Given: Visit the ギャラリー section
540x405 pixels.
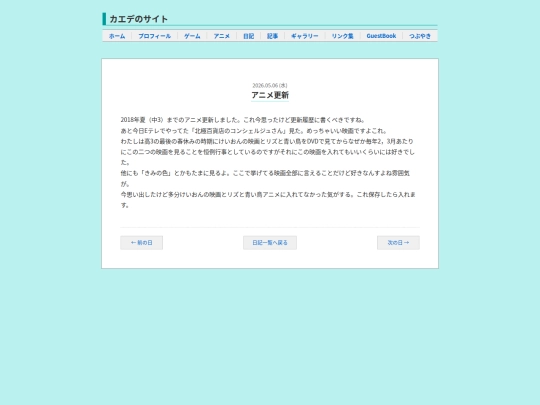Looking at the screenshot, I should click(x=305, y=36).
